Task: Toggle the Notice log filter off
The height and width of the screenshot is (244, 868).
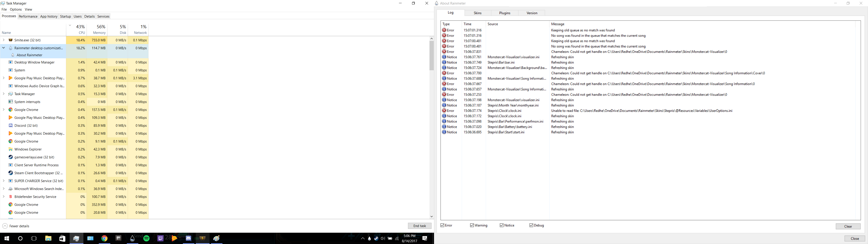Action: 501,225
